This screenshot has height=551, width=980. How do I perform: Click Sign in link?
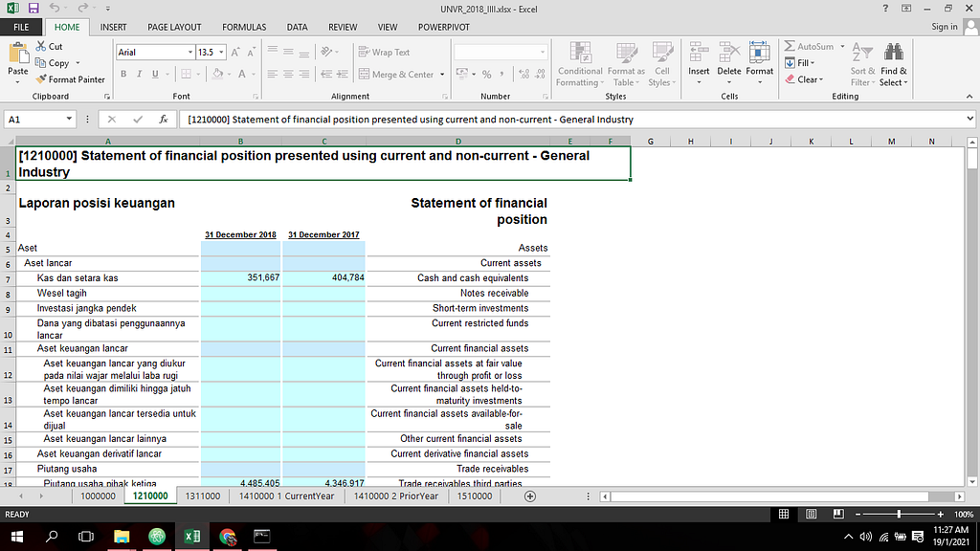point(944,27)
